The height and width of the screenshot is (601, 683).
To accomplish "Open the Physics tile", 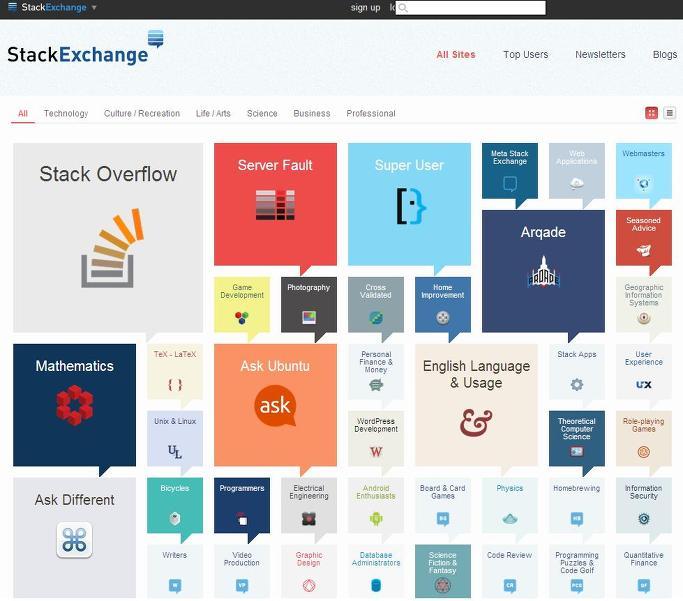I will point(510,505).
